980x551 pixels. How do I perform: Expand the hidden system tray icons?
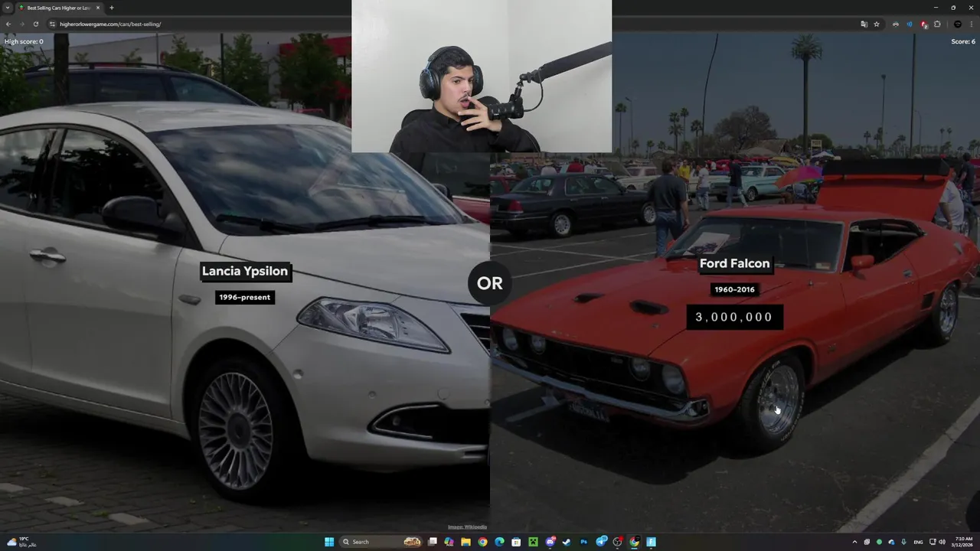click(x=856, y=542)
